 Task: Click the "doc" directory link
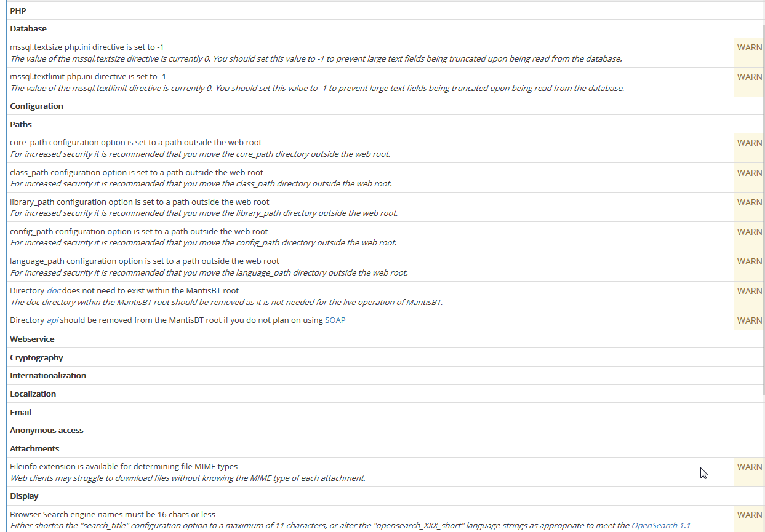point(54,290)
